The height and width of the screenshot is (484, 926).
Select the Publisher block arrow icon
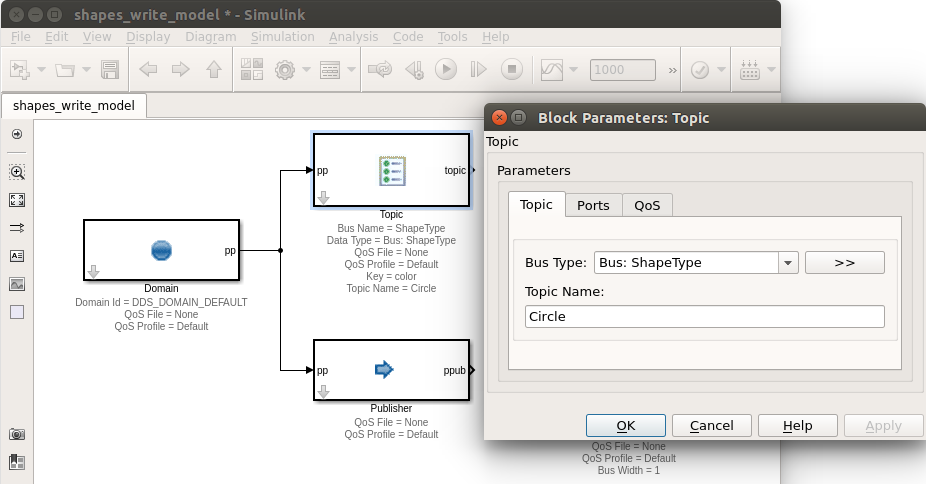[384, 369]
